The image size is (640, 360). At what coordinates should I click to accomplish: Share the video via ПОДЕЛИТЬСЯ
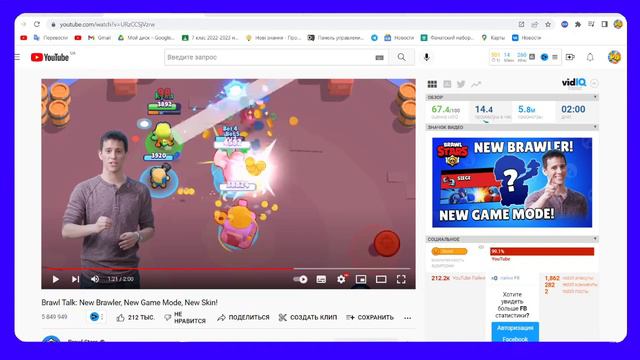(243, 318)
